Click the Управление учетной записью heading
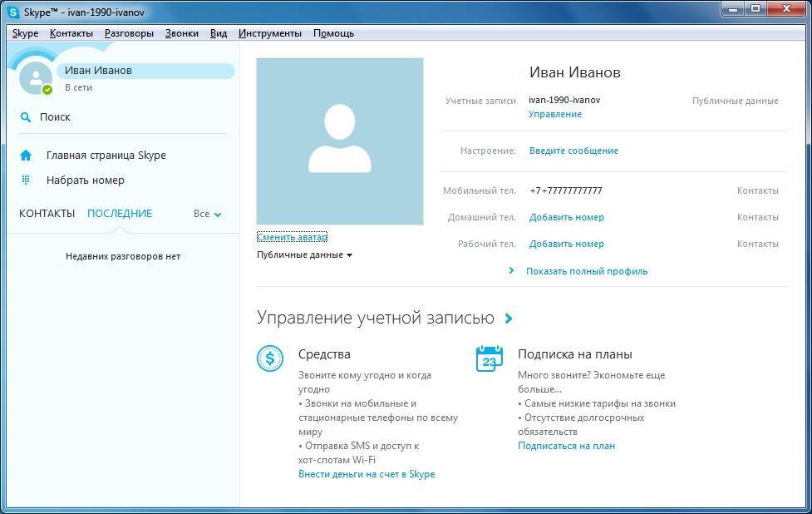 tap(376, 318)
